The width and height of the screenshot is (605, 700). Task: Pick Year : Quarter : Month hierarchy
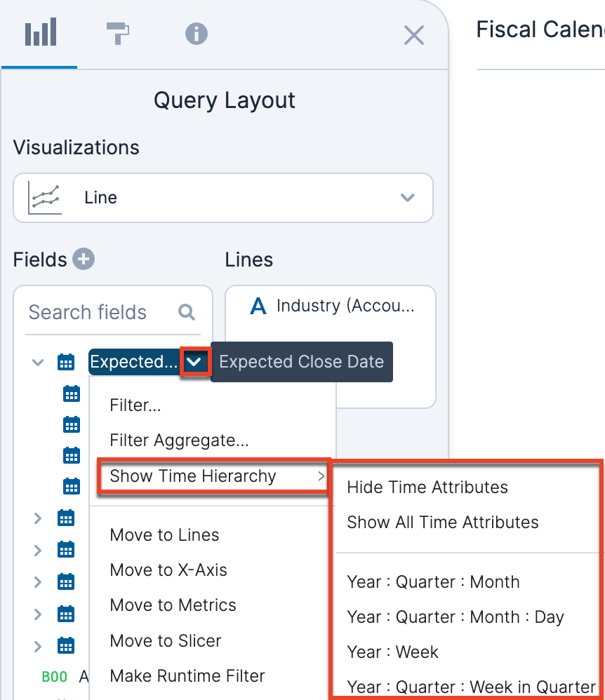click(433, 582)
